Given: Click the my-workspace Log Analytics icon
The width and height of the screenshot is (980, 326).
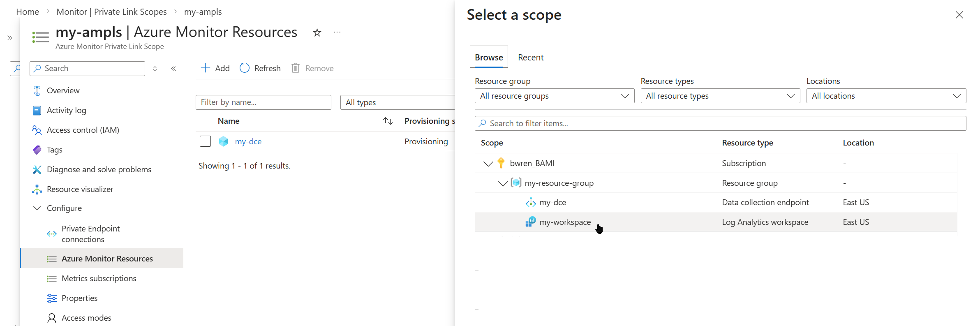Looking at the screenshot, I should pyautogui.click(x=530, y=222).
